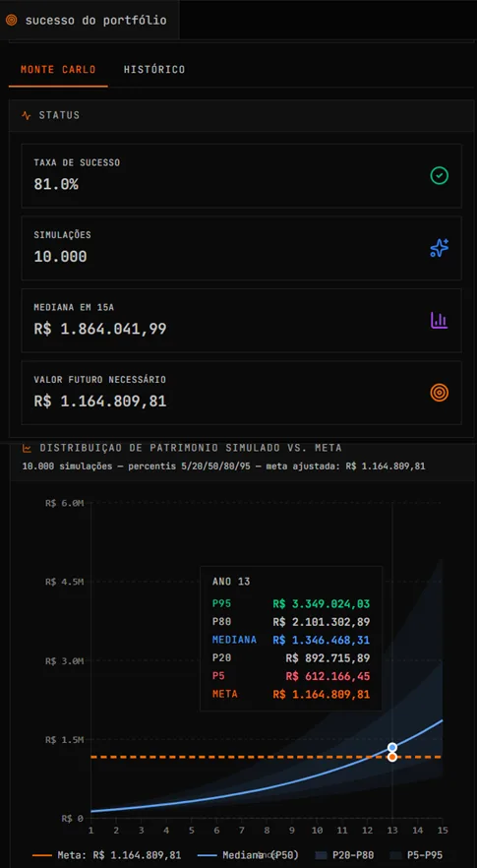Click the SIMULAÇÕES card label
Image resolution: width=477 pixels, height=868 pixels.
(x=63, y=234)
